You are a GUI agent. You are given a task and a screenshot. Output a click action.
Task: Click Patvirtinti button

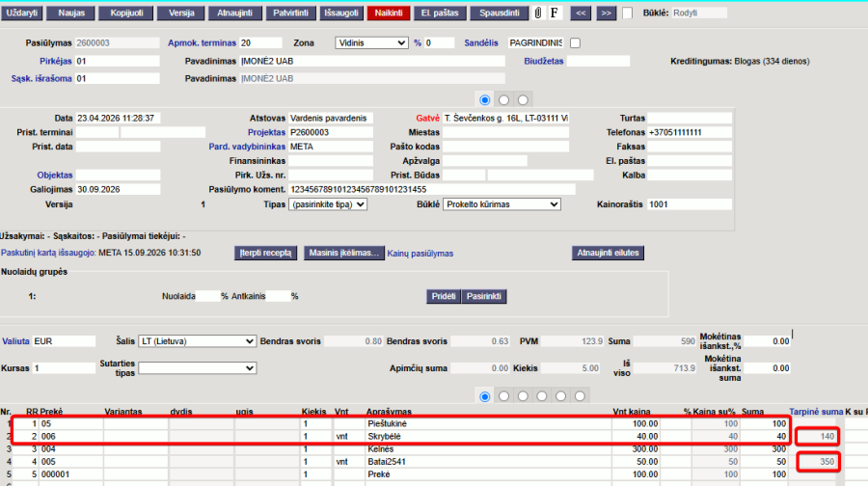(x=290, y=13)
